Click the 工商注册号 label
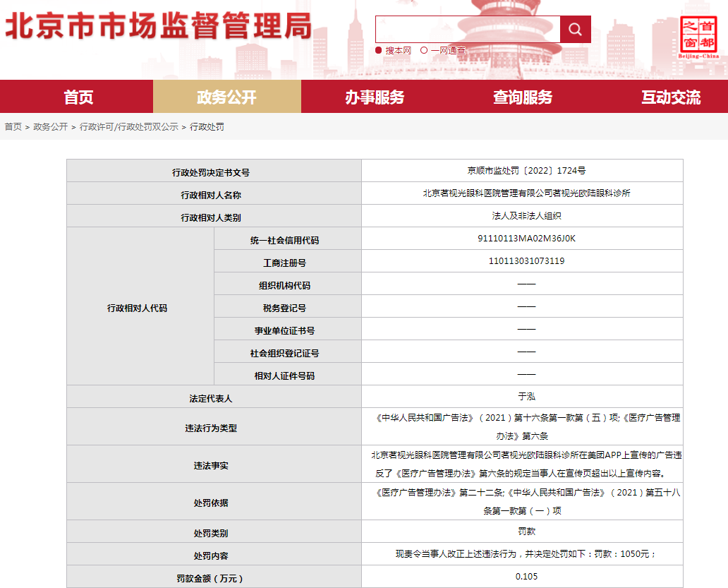The image size is (728, 588). tap(284, 263)
